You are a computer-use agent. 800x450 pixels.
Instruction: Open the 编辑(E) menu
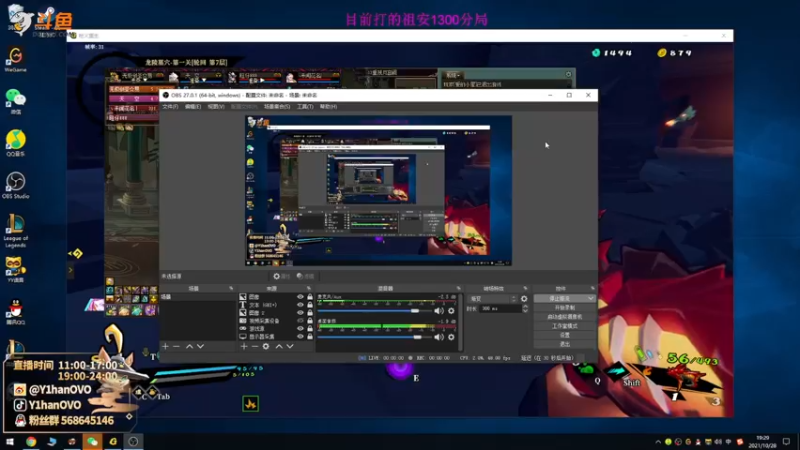193,107
